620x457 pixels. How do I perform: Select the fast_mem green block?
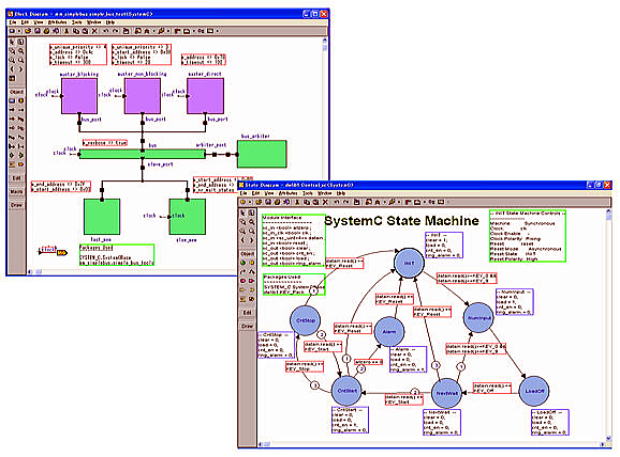[x=102, y=217]
